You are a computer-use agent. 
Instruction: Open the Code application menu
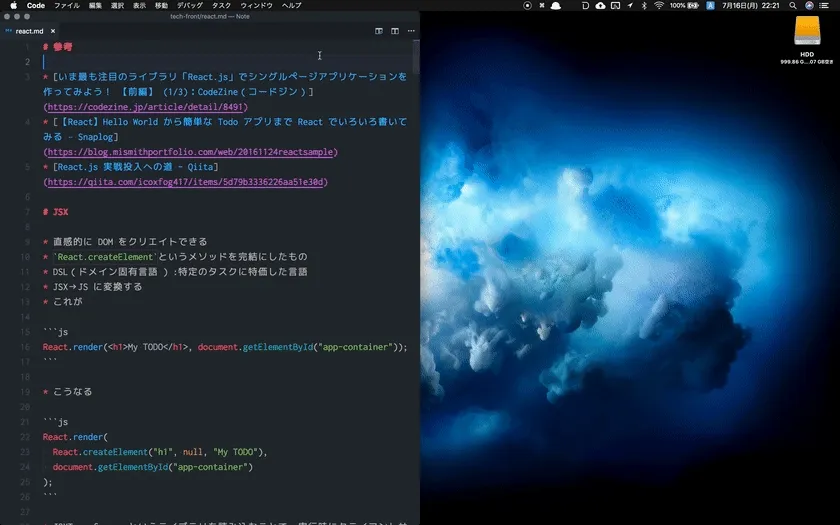click(x=36, y=5)
